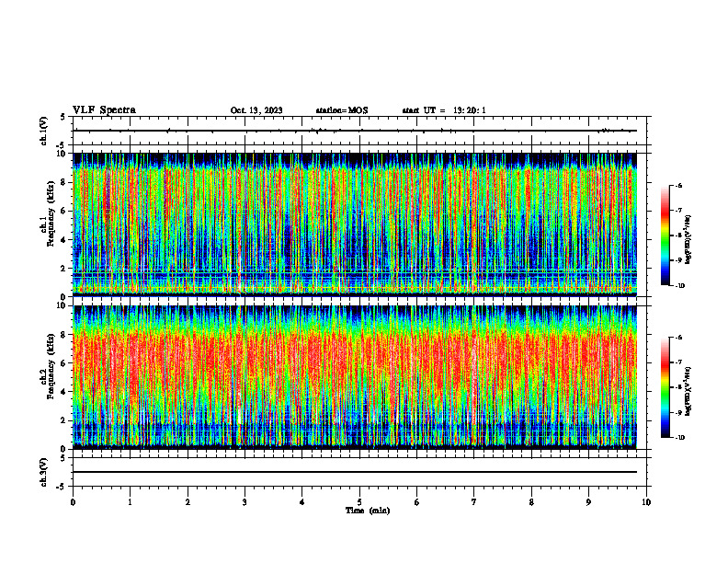Click the "ch.3(V)" axis label

click(x=43, y=472)
